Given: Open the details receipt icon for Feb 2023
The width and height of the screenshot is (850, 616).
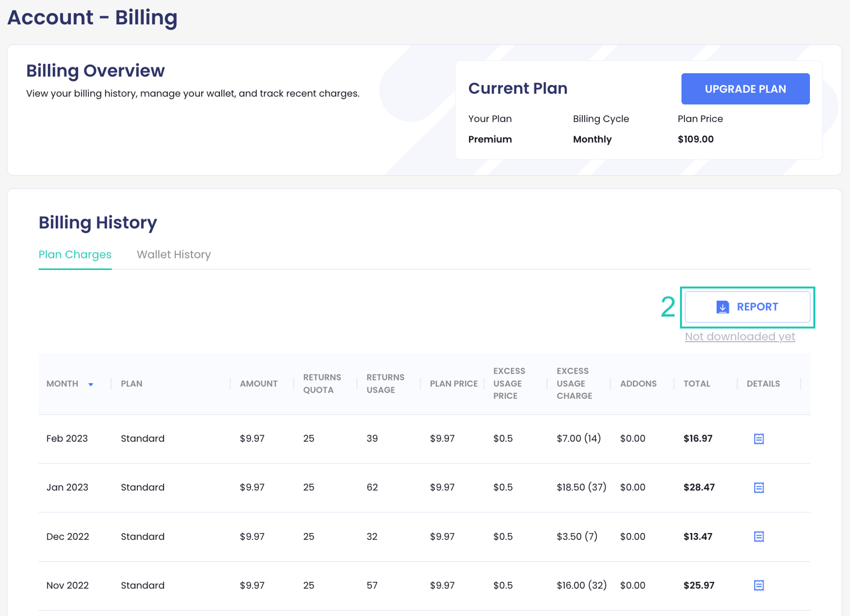Looking at the screenshot, I should [759, 438].
